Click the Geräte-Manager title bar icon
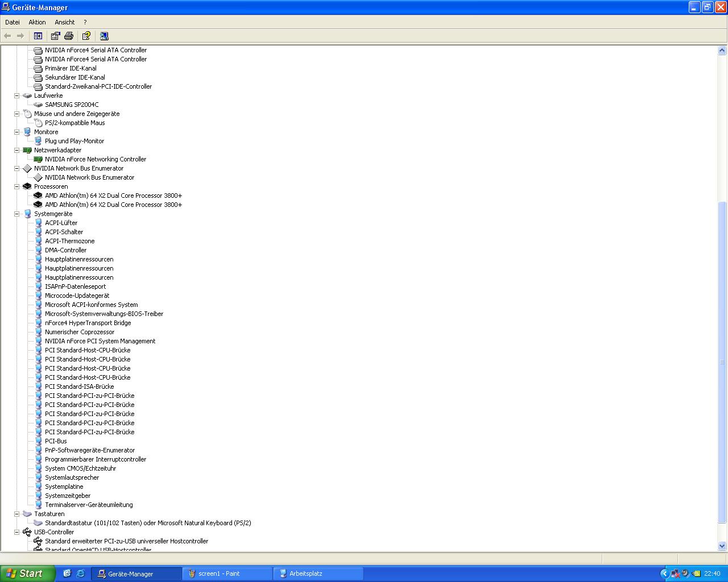The width and height of the screenshot is (728, 582). (6, 7)
